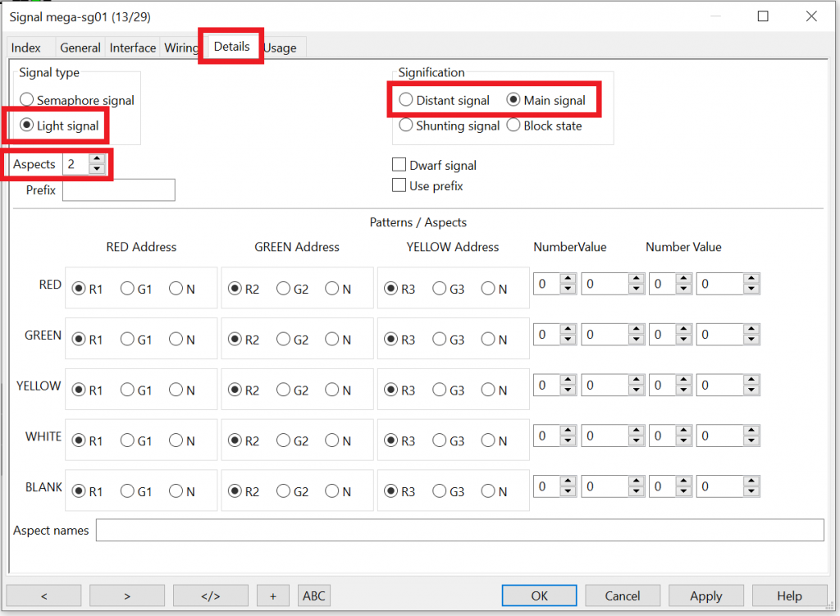The width and height of the screenshot is (840, 616).
Task: Click the next signal '>' button
Action: coord(127,595)
